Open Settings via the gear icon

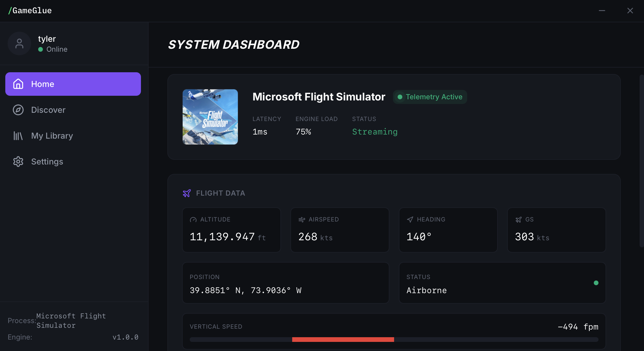coord(18,162)
